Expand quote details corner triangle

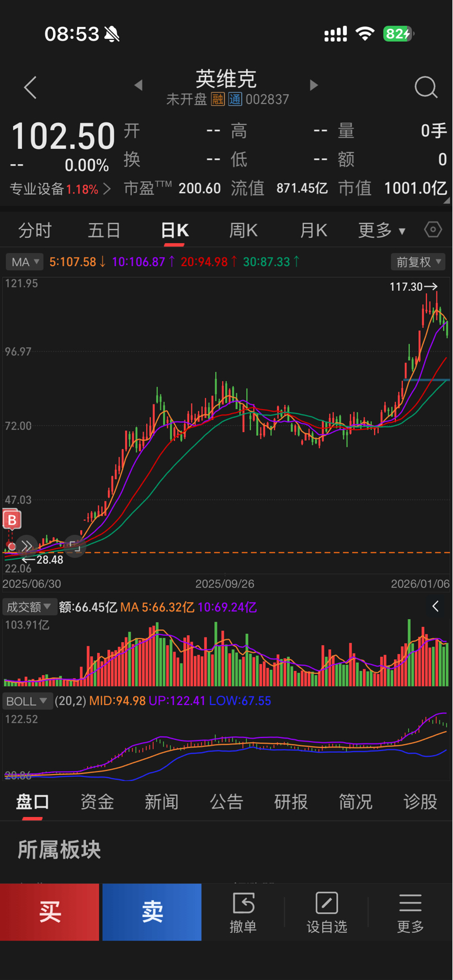coord(447,201)
